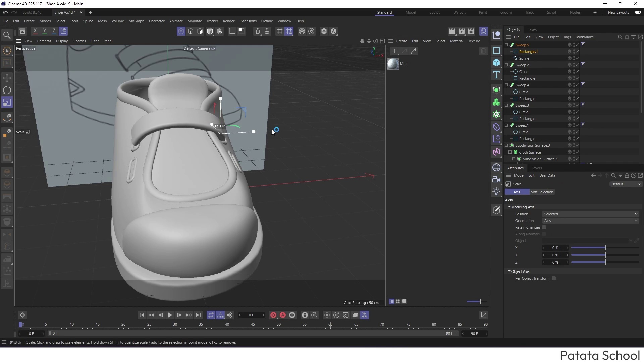Screen dimensions: 644x362
Task: Select the Mat material thumbnail
Action: click(393, 64)
